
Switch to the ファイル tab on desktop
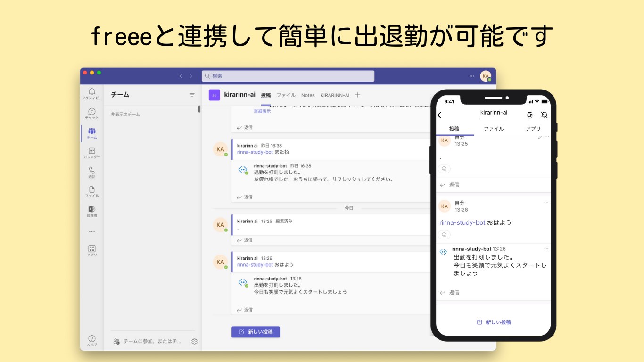pyautogui.click(x=286, y=95)
